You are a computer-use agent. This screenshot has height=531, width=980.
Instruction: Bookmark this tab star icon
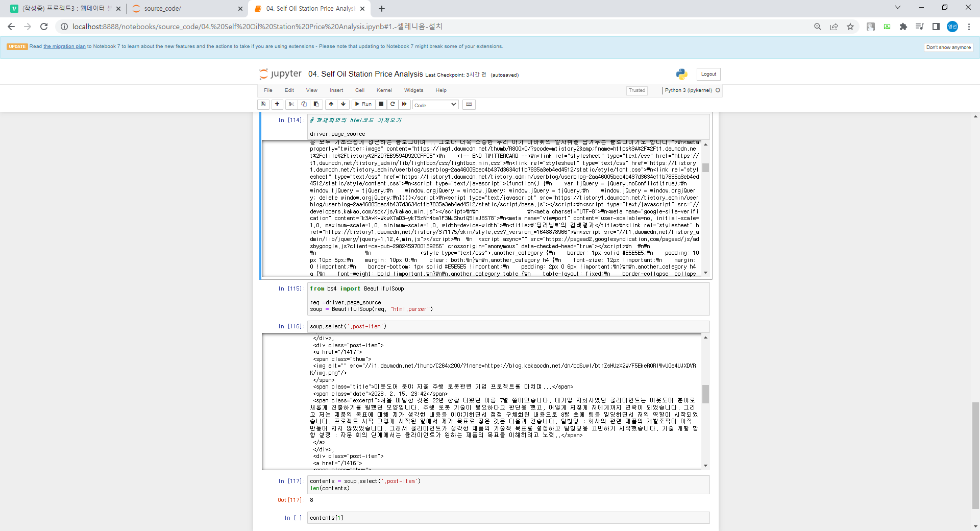coord(850,27)
